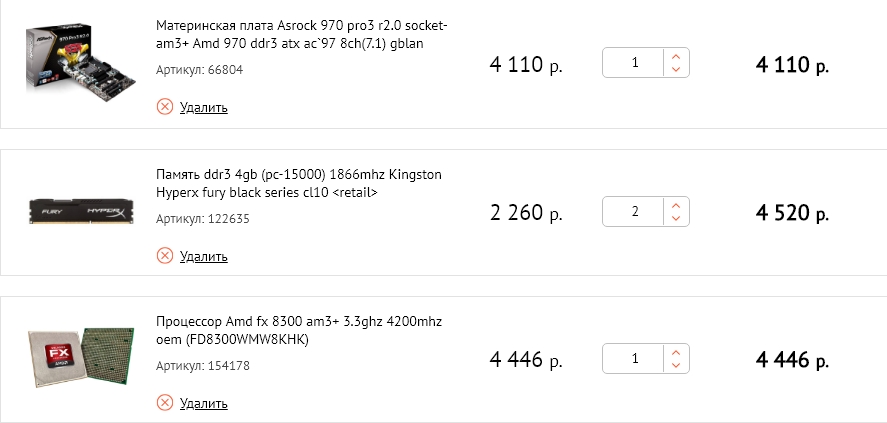Screen dimensions: 887x423
Task: Click the motherboard quantity input field
Action: (x=635, y=64)
